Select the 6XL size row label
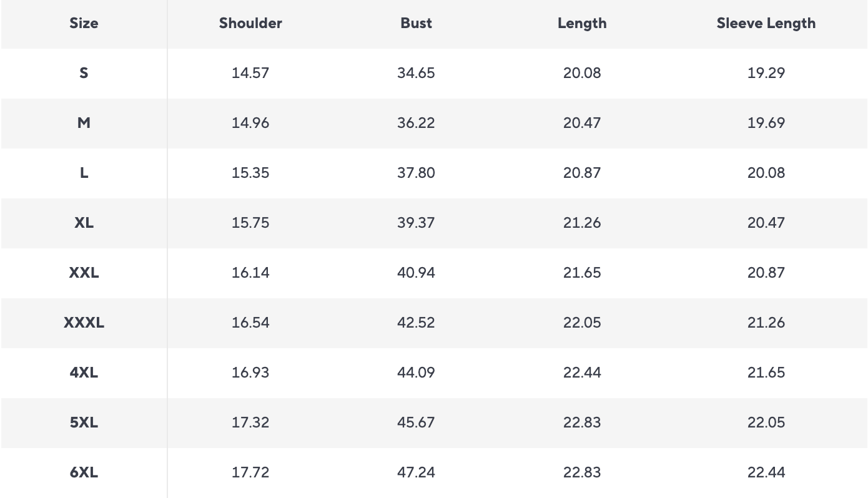The width and height of the screenshot is (868, 498). pos(84,472)
